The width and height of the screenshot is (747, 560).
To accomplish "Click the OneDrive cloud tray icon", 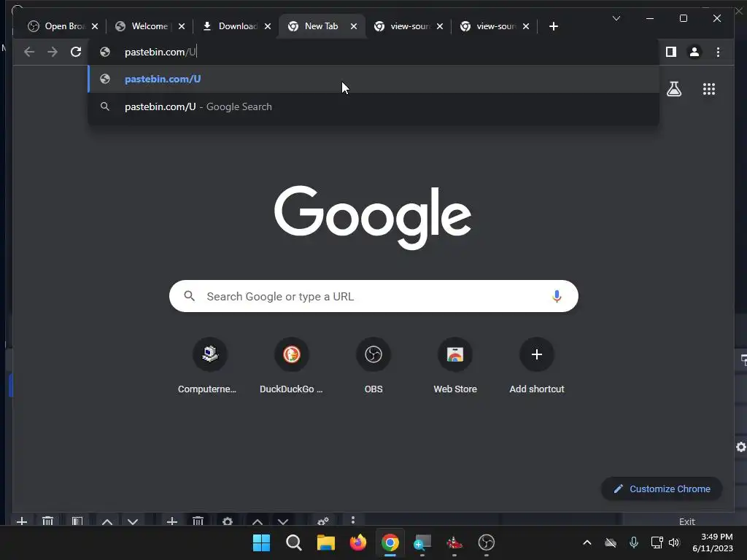I will (611, 542).
